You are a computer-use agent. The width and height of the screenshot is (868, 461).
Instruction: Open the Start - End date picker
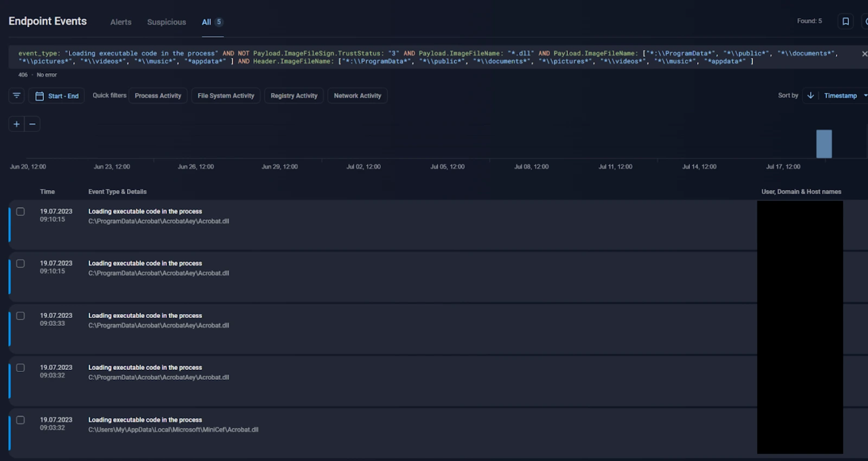point(57,96)
